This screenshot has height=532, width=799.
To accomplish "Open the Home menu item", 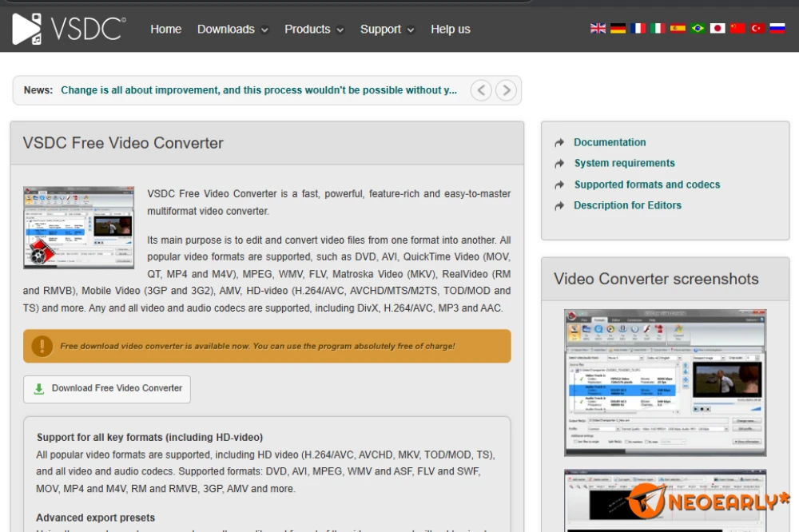I will click(165, 29).
